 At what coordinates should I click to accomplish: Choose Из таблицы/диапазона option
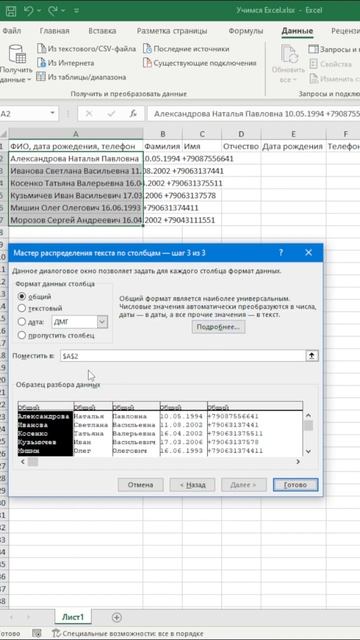(x=81, y=77)
